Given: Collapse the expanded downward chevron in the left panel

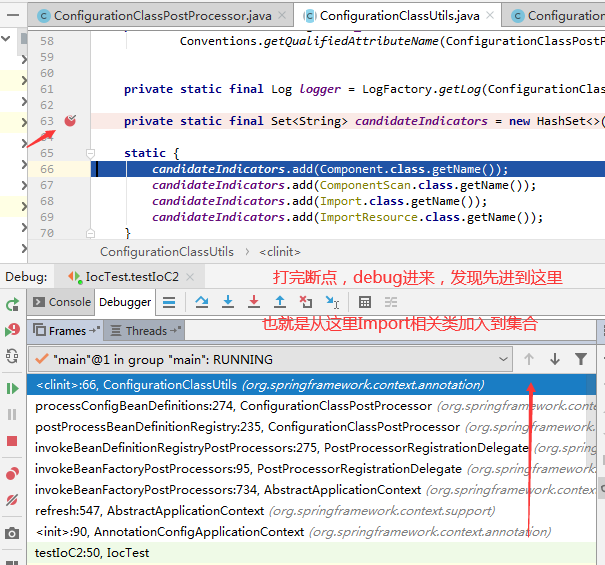Looking at the screenshot, I should point(6,39).
